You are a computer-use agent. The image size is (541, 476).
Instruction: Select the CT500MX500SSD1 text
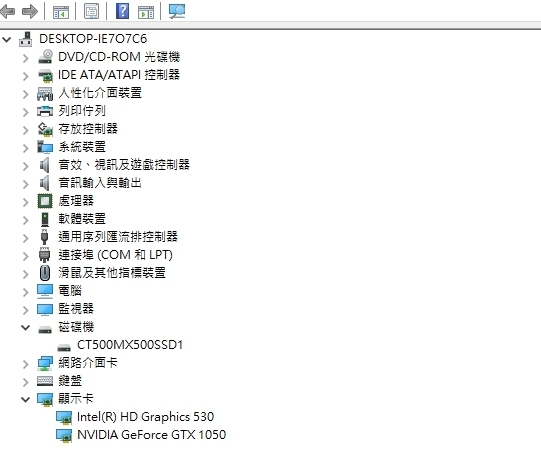coord(130,345)
